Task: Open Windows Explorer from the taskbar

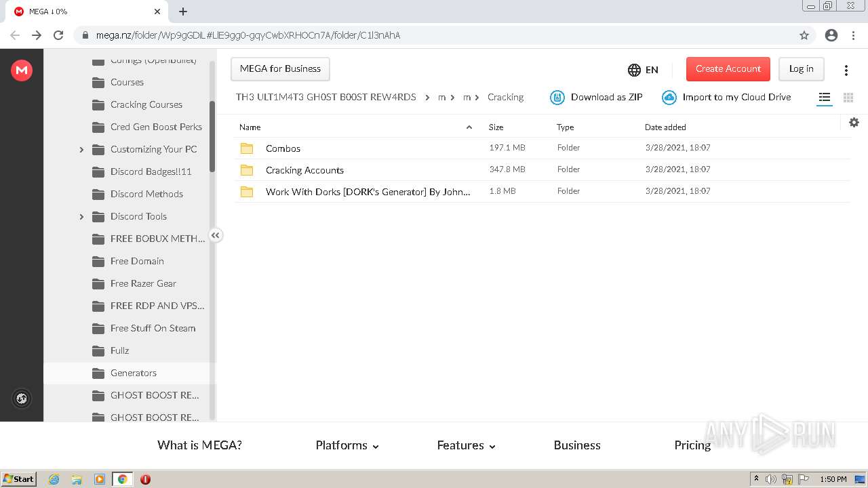Action: (77, 479)
